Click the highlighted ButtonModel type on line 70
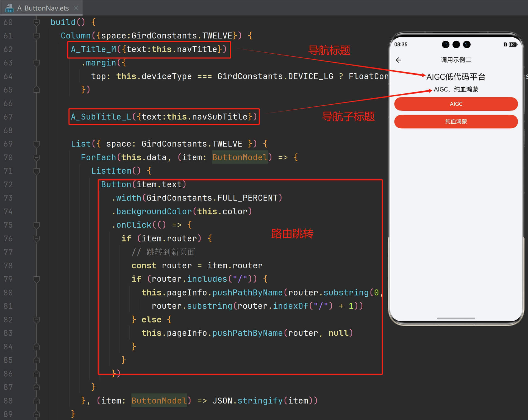 click(240, 157)
